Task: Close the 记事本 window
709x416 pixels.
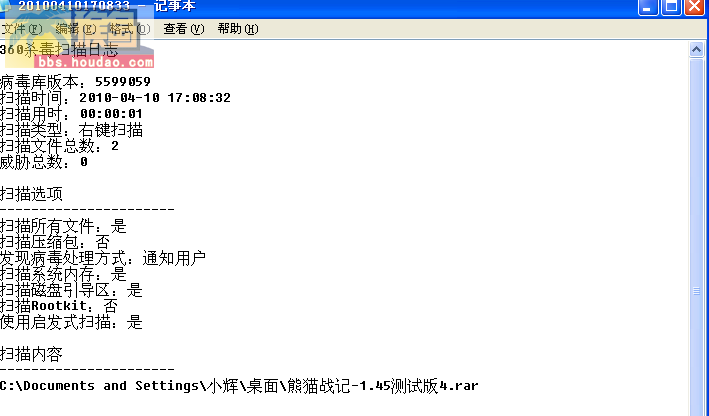Action: [x=695, y=7]
